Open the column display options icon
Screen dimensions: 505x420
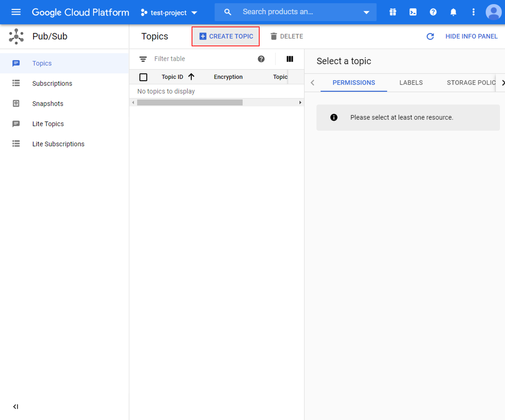[x=290, y=59]
